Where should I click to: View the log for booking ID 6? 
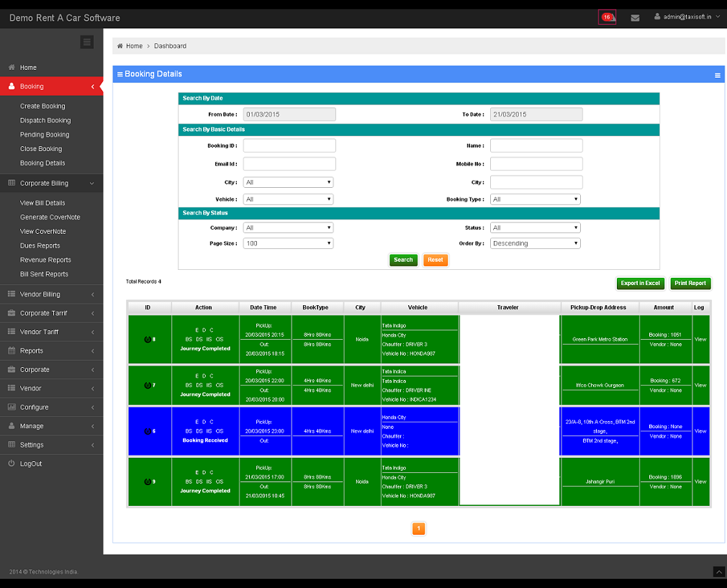(700, 431)
